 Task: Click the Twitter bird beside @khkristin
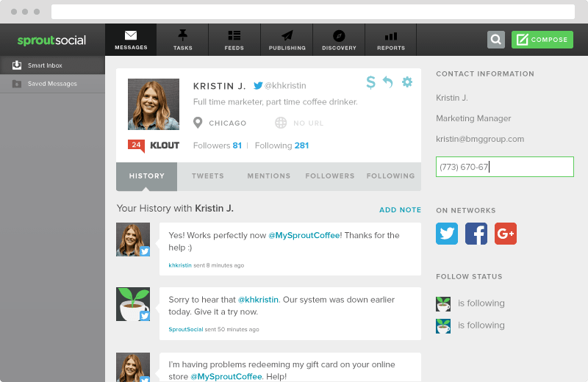[258, 85]
